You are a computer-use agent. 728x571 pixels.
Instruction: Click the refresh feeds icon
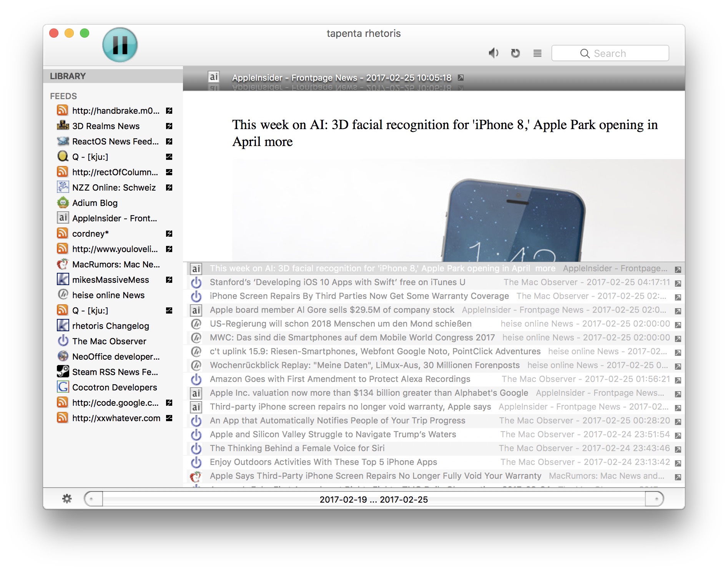[x=515, y=53]
